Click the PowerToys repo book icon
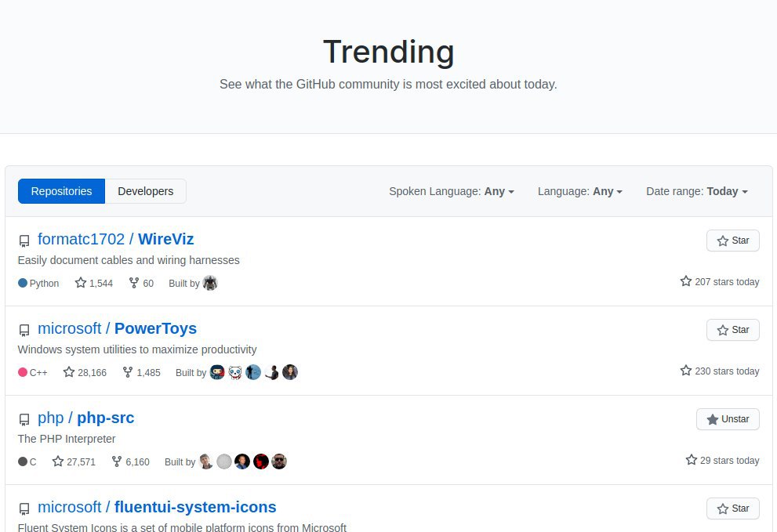 24,331
